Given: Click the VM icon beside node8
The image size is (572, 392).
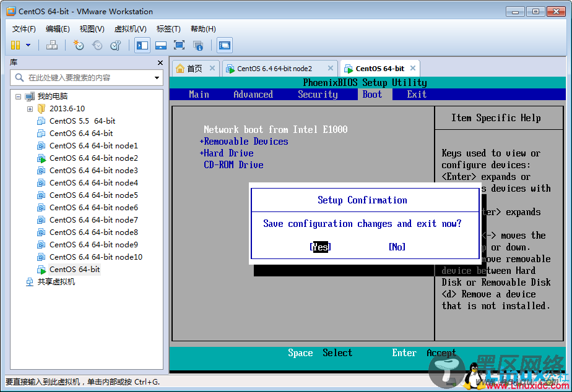Looking at the screenshot, I should [x=41, y=232].
